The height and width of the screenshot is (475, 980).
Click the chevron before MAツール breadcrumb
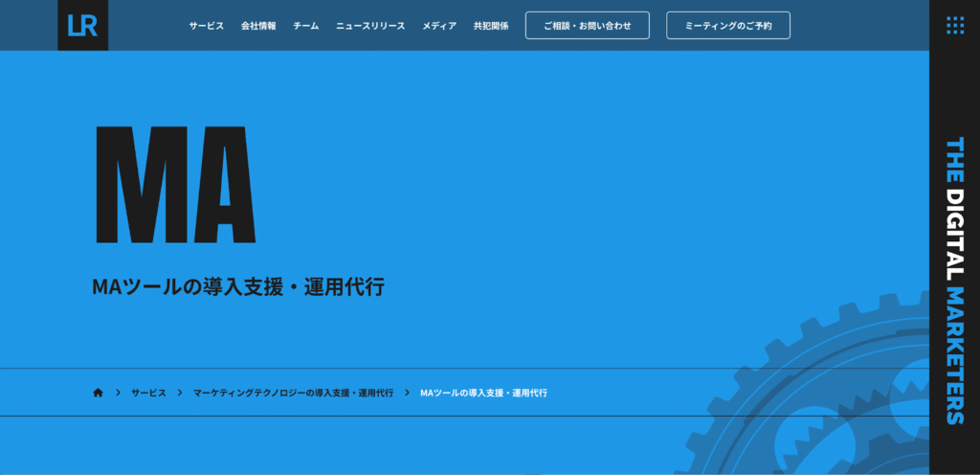point(407,393)
